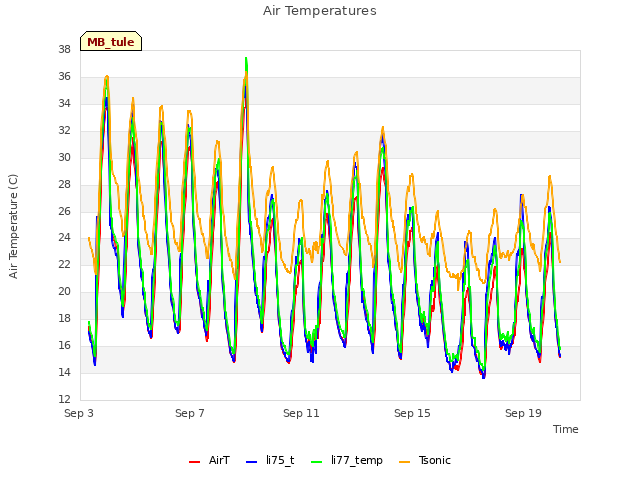
Task: Toggle the Tsonic legend entry
Action: pos(425,460)
